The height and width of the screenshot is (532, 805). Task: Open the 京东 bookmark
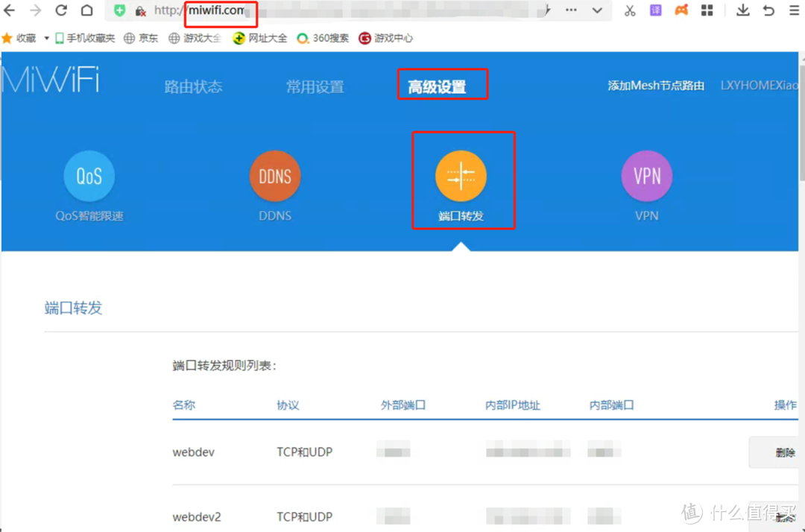click(x=141, y=38)
